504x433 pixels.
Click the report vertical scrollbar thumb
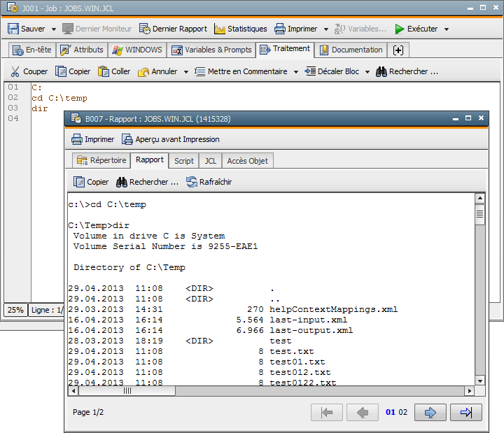coord(480,213)
